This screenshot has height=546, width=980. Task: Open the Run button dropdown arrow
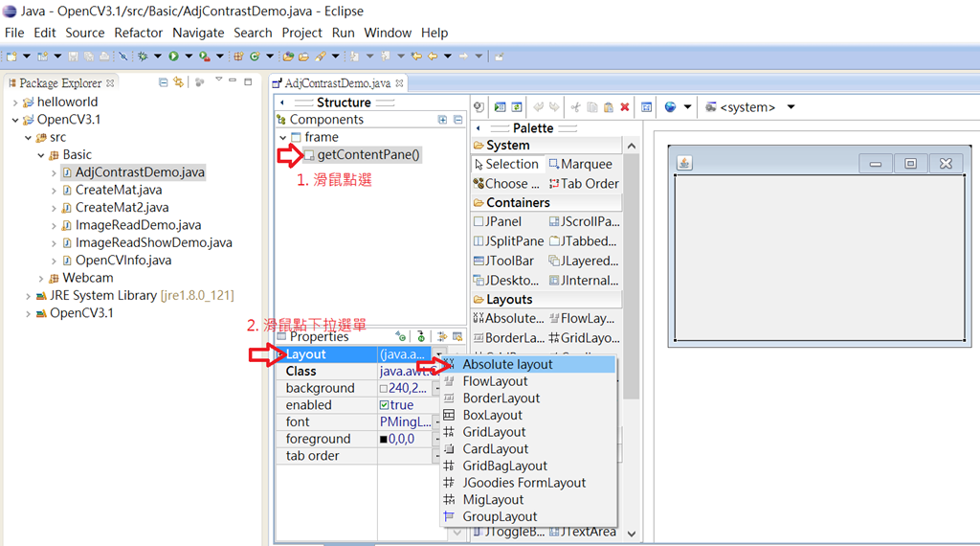point(189,57)
